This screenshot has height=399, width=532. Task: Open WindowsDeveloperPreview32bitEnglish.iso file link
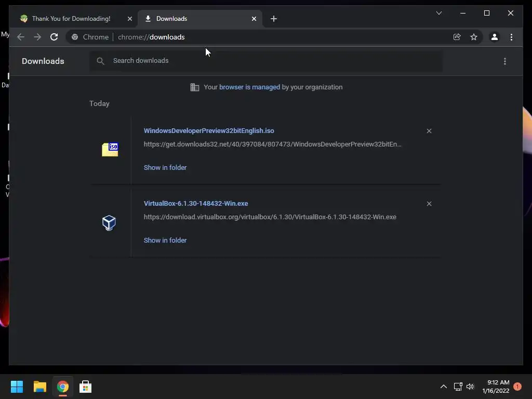point(209,130)
